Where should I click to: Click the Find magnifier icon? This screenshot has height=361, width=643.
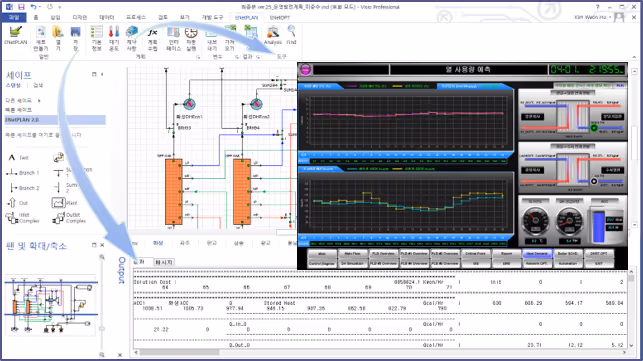tap(291, 32)
